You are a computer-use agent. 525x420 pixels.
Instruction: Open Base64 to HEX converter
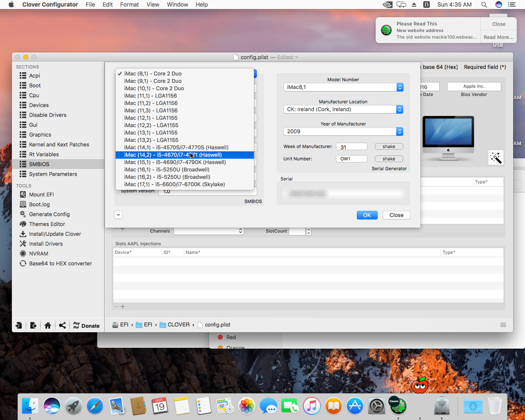(60, 263)
